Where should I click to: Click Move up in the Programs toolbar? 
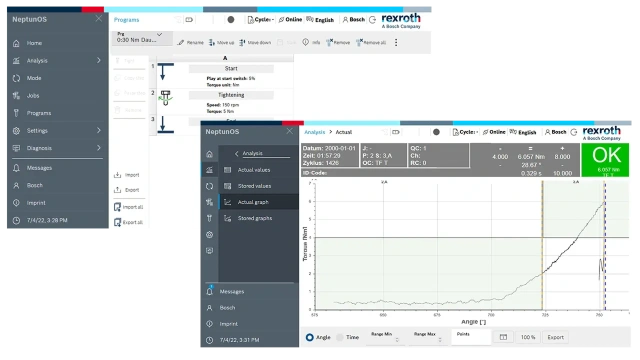pyautogui.click(x=222, y=42)
